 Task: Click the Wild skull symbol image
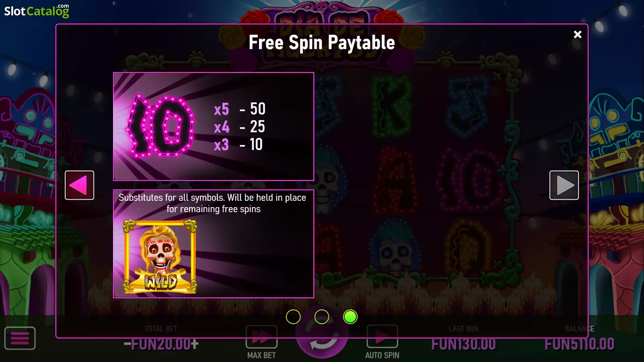[x=160, y=257]
